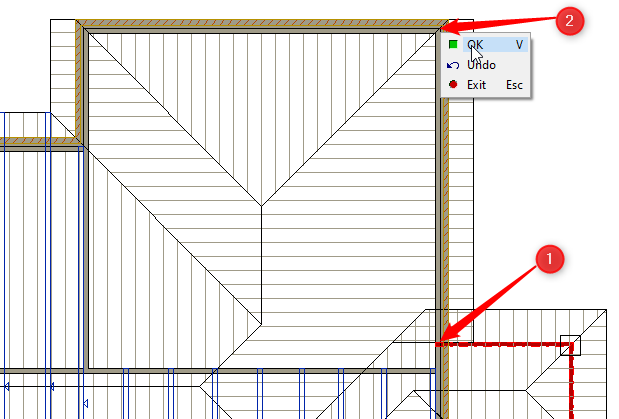Click the blue dimension arrow at bottom left

pyautogui.click(x=8, y=385)
